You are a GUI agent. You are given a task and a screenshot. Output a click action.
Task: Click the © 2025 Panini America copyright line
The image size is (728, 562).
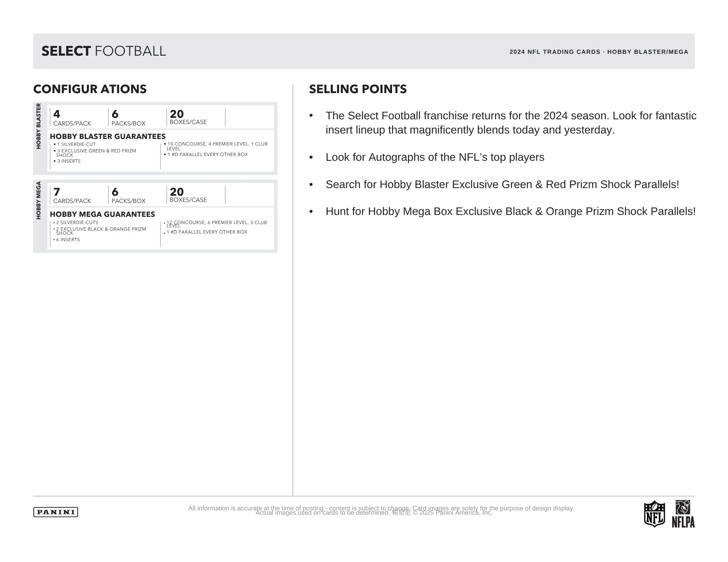coord(452,513)
